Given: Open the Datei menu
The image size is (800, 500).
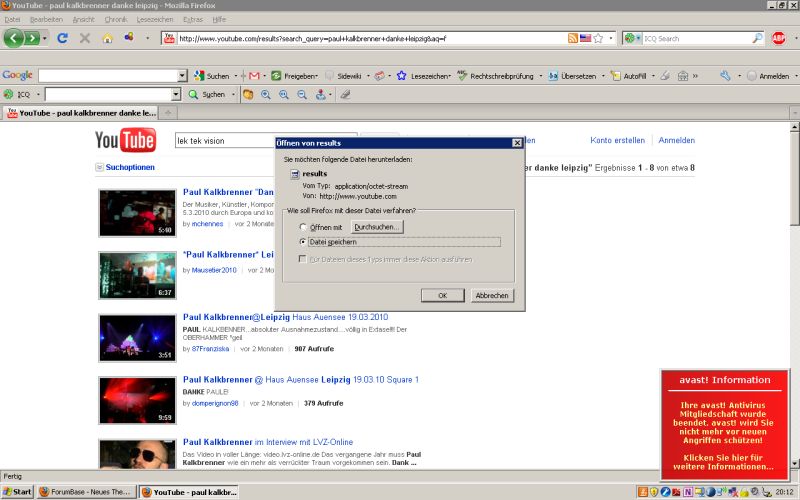Looking at the screenshot, I should tap(12, 19).
